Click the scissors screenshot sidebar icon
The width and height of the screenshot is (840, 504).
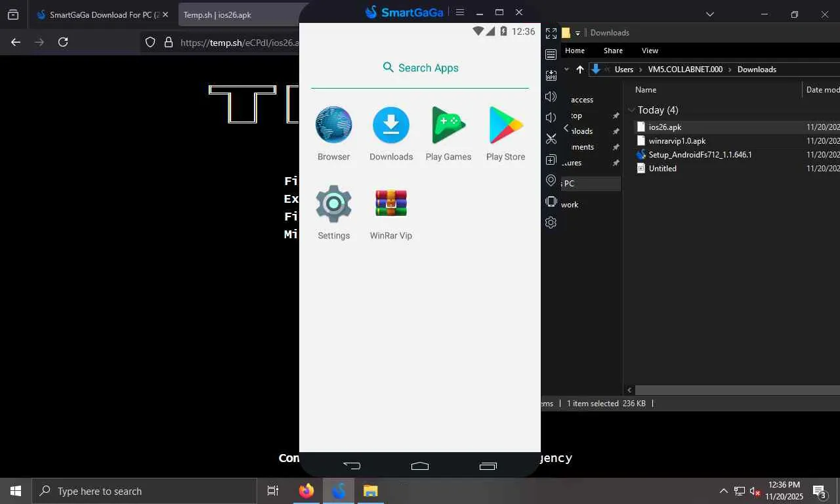coord(551,138)
